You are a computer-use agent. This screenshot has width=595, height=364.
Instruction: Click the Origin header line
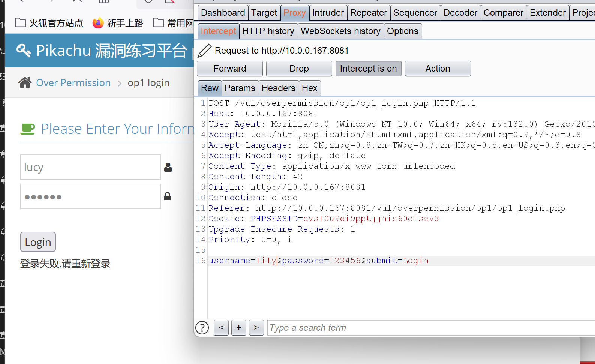(x=287, y=187)
